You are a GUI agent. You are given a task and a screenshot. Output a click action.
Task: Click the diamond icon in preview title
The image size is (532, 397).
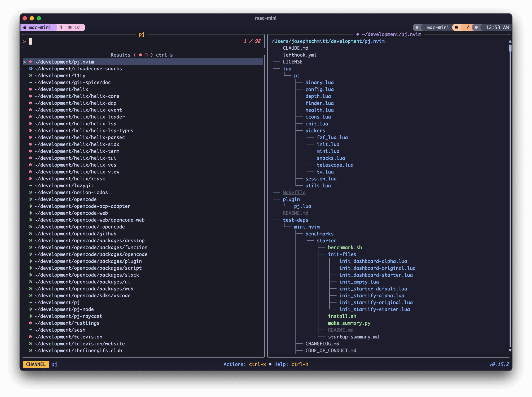[358, 34]
